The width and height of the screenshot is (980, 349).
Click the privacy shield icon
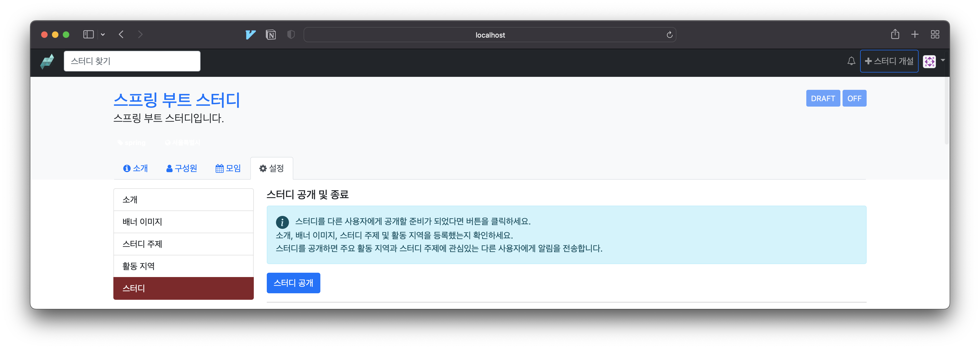pyautogui.click(x=291, y=35)
